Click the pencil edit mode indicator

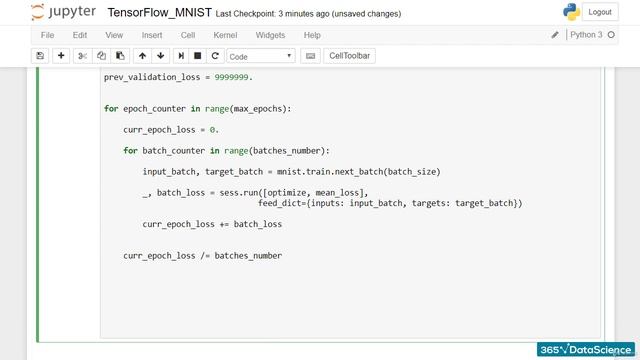[x=555, y=35]
